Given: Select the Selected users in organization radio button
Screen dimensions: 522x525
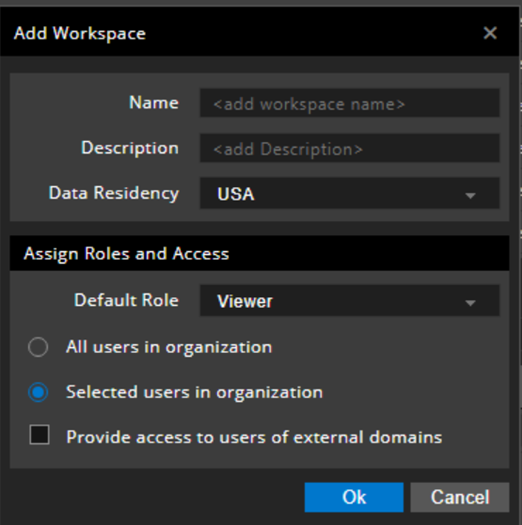Looking at the screenshot, I should pyautogui.click(x=38, y=392).
